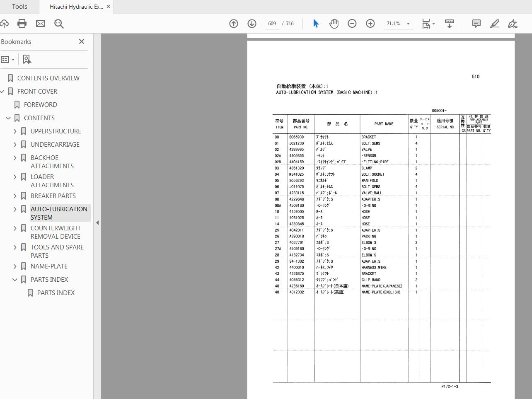This screenshot has width=532, height=399.
Task: Switch to the Tools tab
Action: (19, 7)
